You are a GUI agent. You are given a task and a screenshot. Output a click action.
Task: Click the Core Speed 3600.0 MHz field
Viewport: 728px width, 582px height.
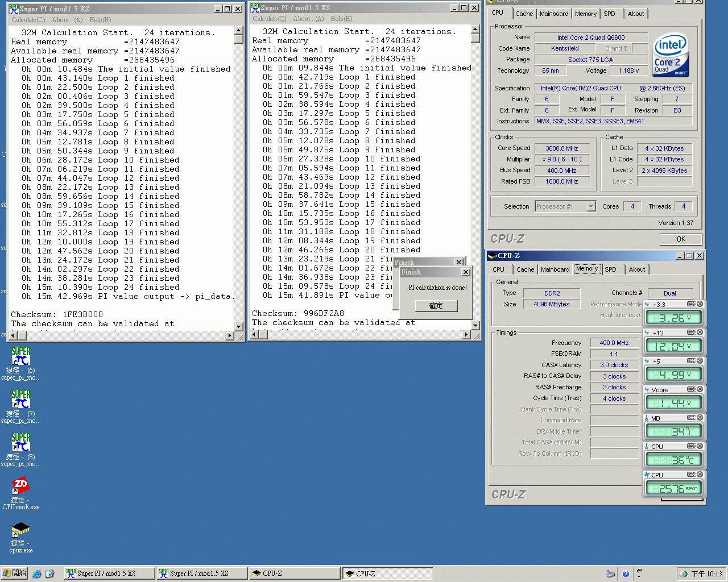point(561,148)
